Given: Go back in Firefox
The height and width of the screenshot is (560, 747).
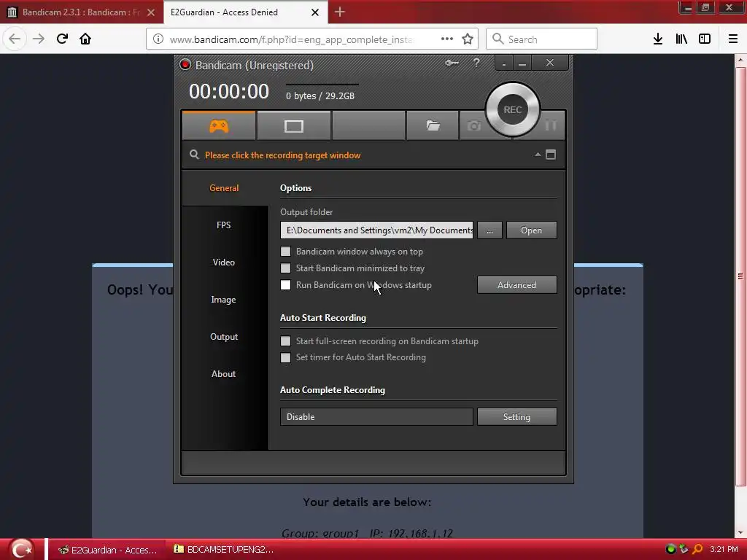Looking at the screenshot, I should click(x=15, y=39).
